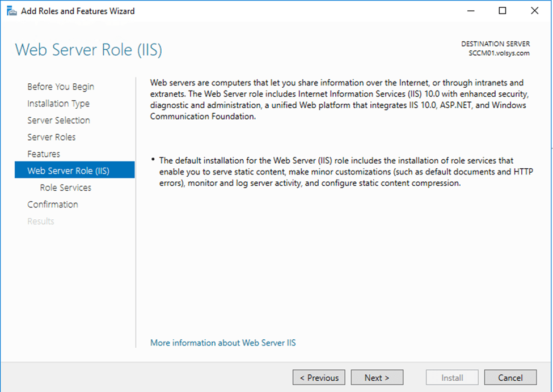This screenshot has width=553, height=392.
Task: Click the wizard title bar text
Action: [x=78, y=10]
